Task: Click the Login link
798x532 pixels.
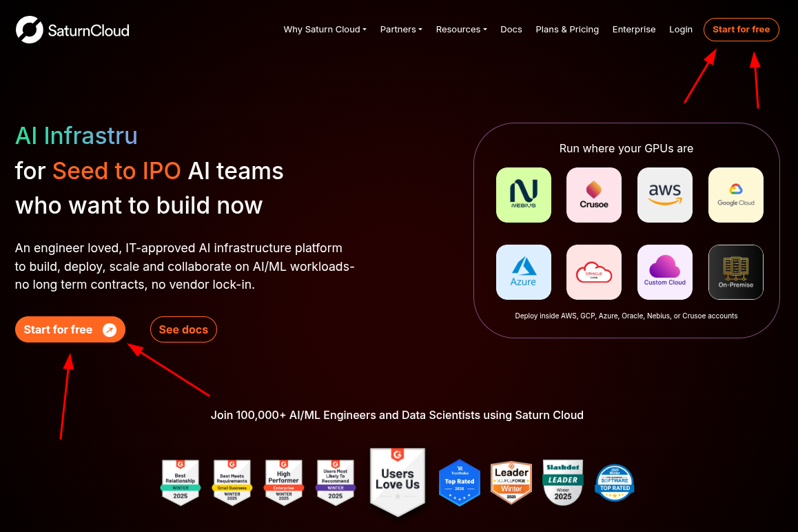Action: (681, 29)
